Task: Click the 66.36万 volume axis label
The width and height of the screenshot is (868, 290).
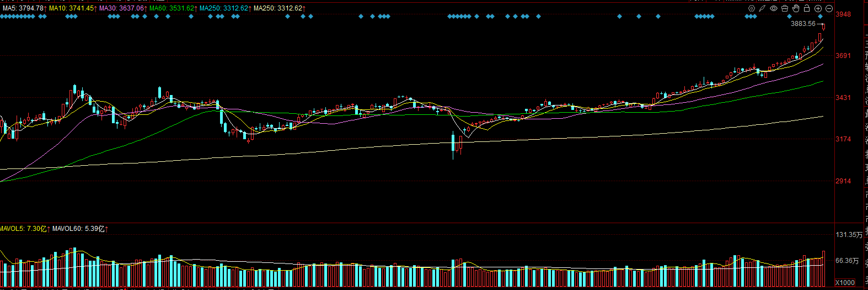Action: coord(847,261)
